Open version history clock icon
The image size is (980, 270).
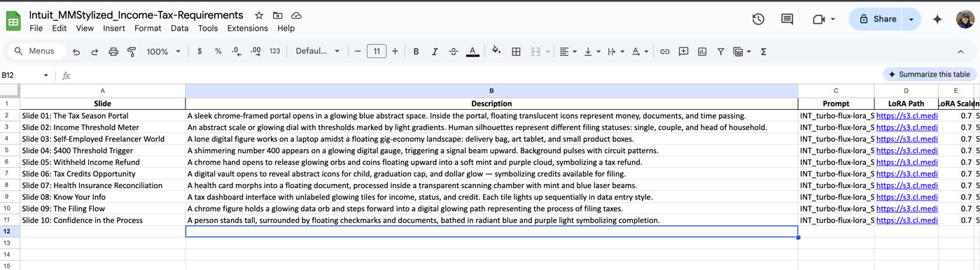pos(758,20)
